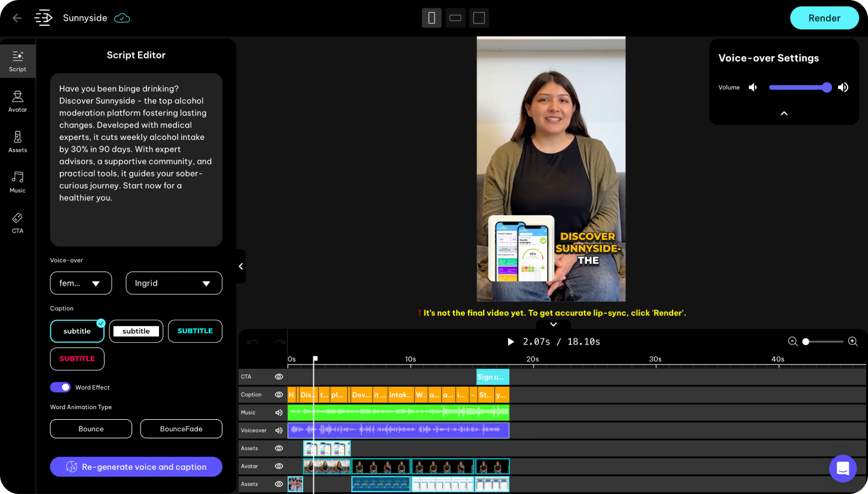The width and height of the screenshot is (868, 494).
Task: Collapse the Voice-over Settings panel
Action: click(x=784, y=113)
